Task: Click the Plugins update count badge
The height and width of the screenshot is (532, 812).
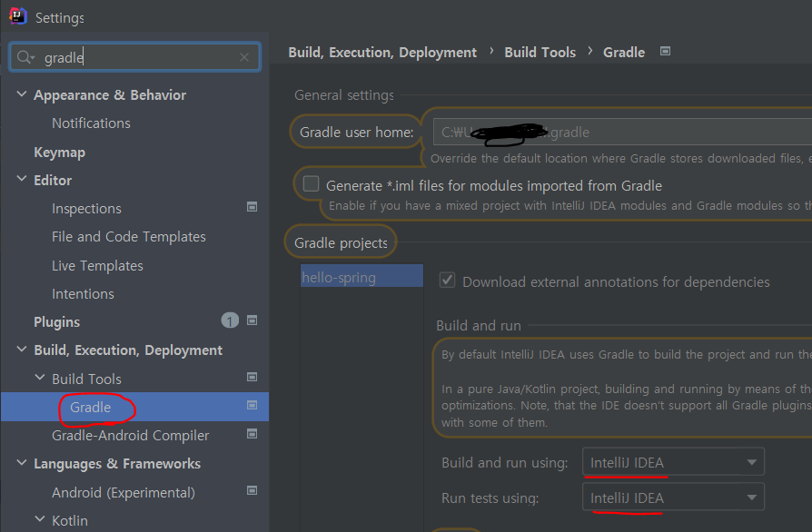Action: click(230, 320)
